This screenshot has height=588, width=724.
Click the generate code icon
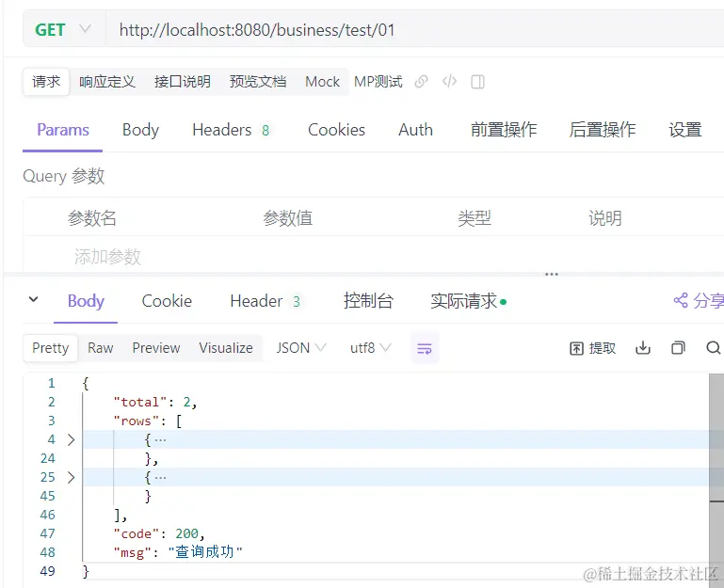point(449,82)
